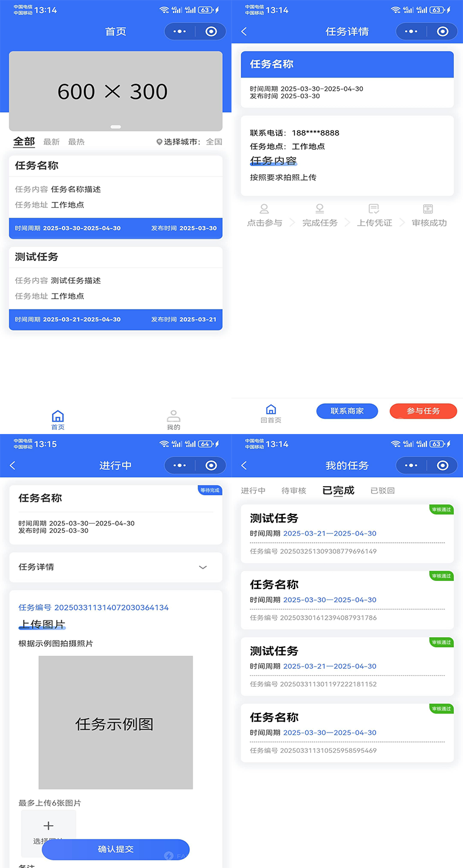Viewport: 463px width, 868px height.
Task: Select the 首页 home icon in bottom nav
Action: [57, 415]
